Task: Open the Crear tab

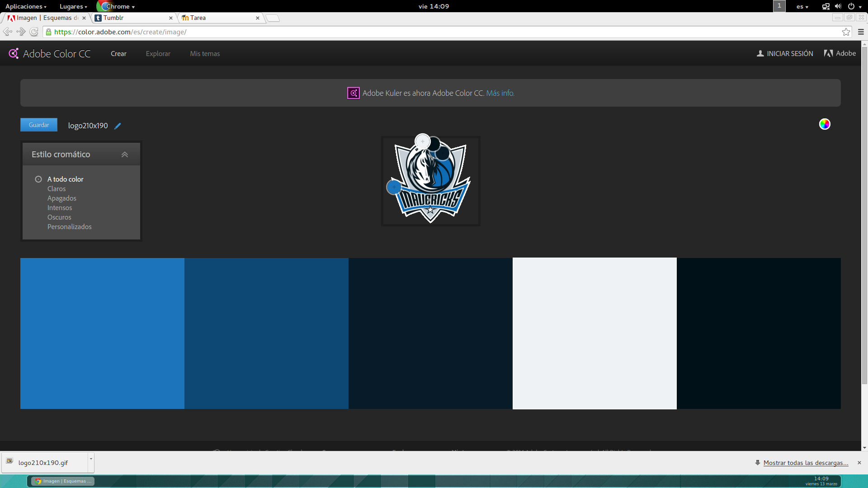Action: (x=118, y=54)
